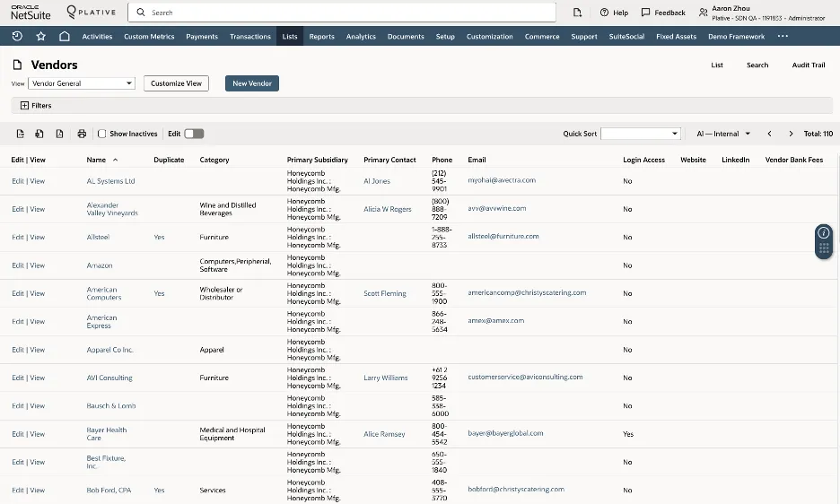The height and width of the screenshot is (504, 840).
Task: Open the Demo Framework menu
Action: pos(736,37)
